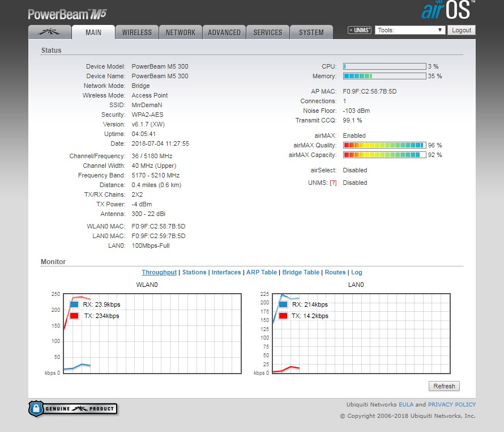
Task: Switch to the MAIN tab
Action: (93, 32)
